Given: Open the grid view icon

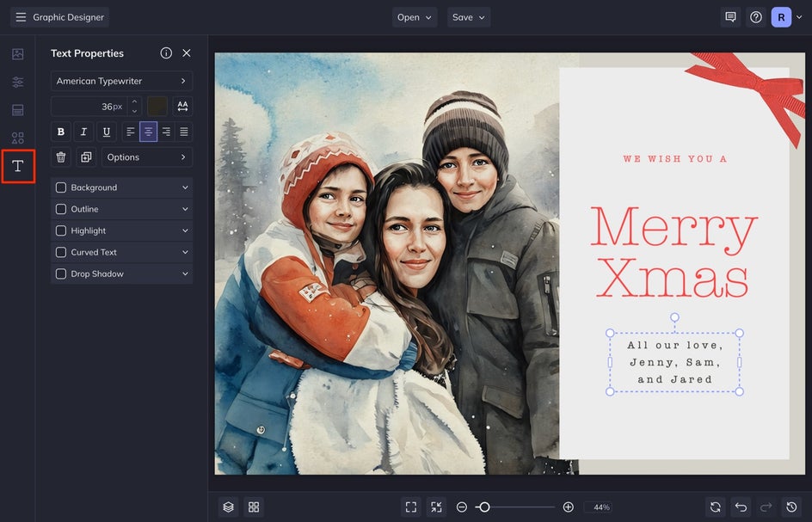Looking at the screenshot, I should click(x=254, y=507).
